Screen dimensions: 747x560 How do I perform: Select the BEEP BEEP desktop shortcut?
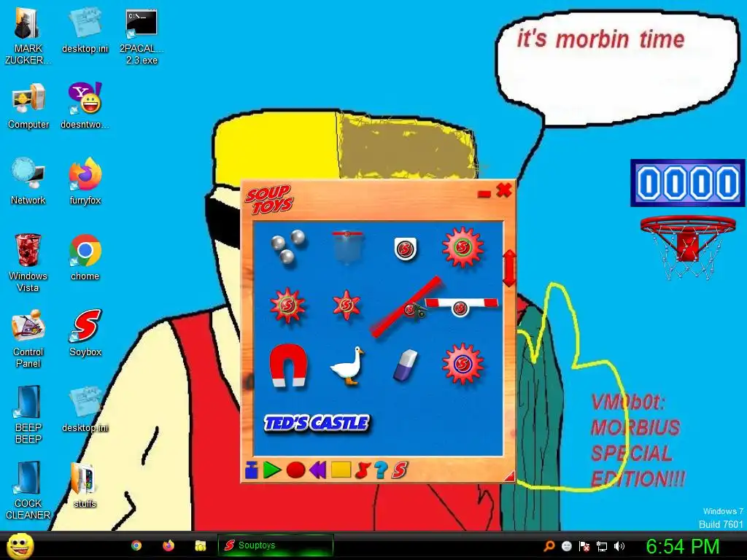pos(28,414)
